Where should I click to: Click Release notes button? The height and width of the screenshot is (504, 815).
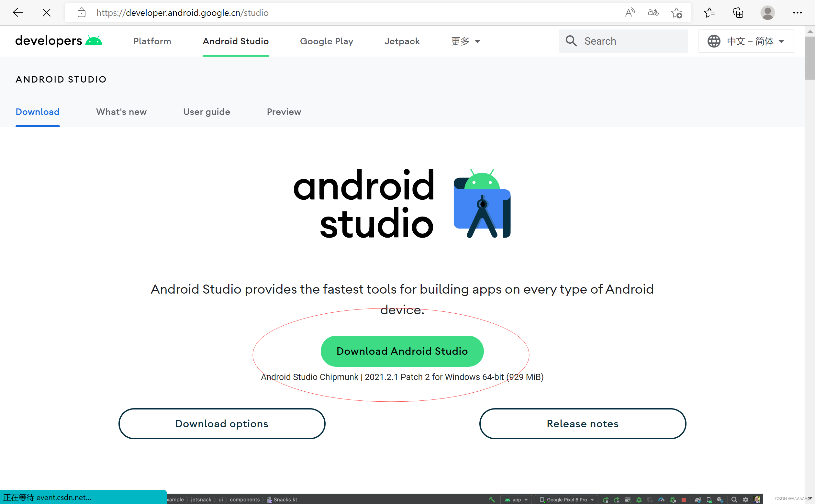(583, 424)
